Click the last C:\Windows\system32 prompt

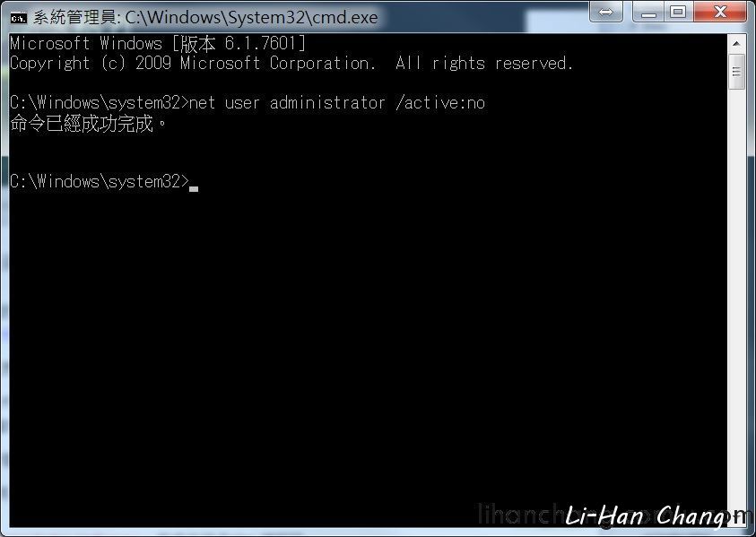click(x=100, y=182)
